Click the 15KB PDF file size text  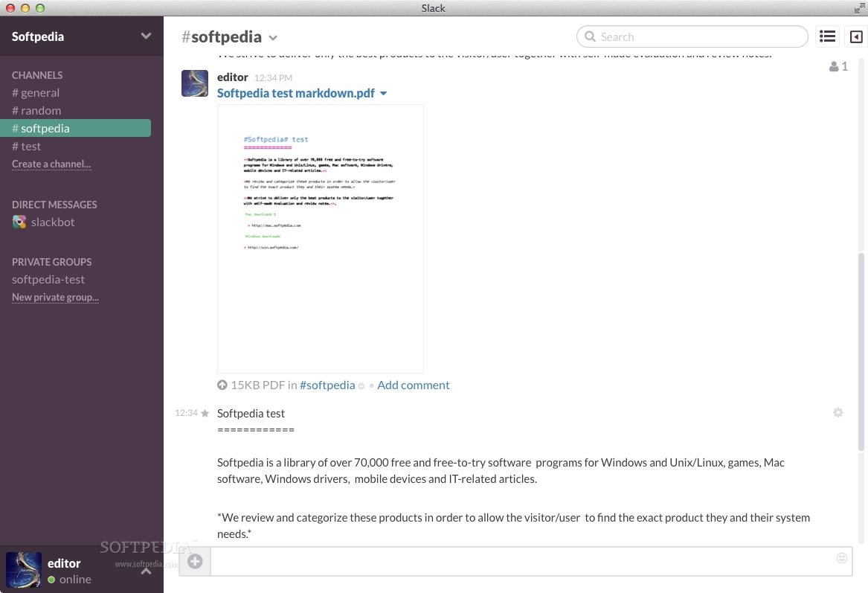pos(258,385)
